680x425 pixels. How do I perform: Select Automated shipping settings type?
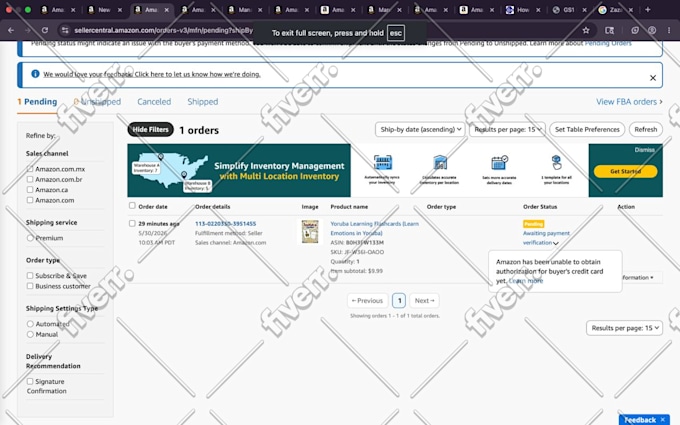[30, 324]
